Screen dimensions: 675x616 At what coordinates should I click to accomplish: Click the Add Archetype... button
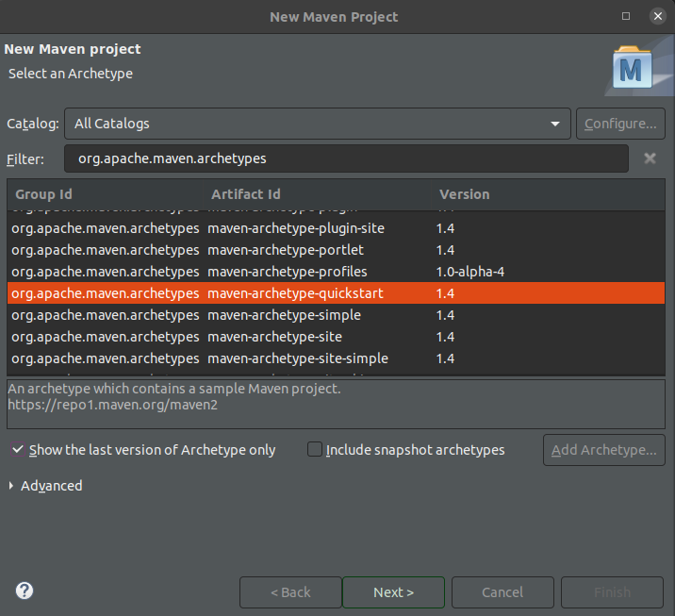(604, 450)
